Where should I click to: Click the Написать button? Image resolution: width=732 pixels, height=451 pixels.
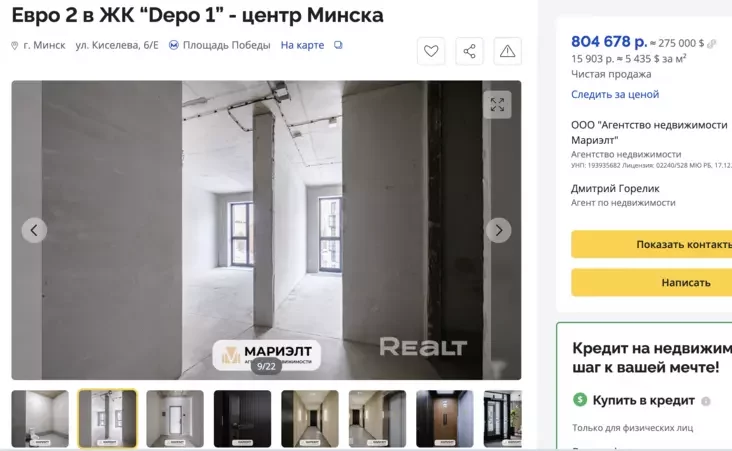click(x=652, y=282)
